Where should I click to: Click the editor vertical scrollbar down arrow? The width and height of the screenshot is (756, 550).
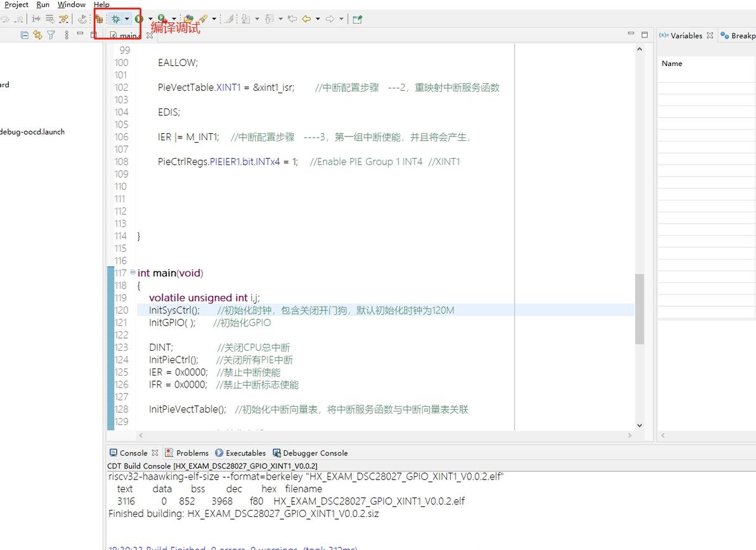(x=639, y=425)
